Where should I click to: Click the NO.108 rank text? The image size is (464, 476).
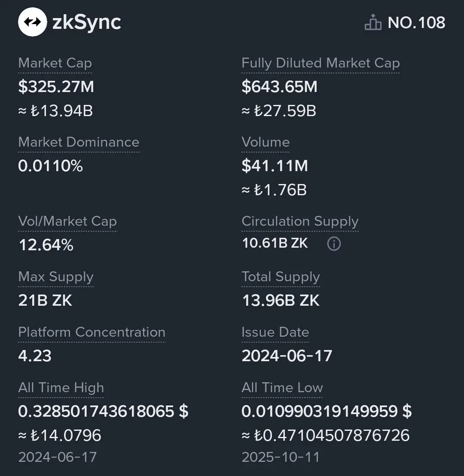[416, 22]
